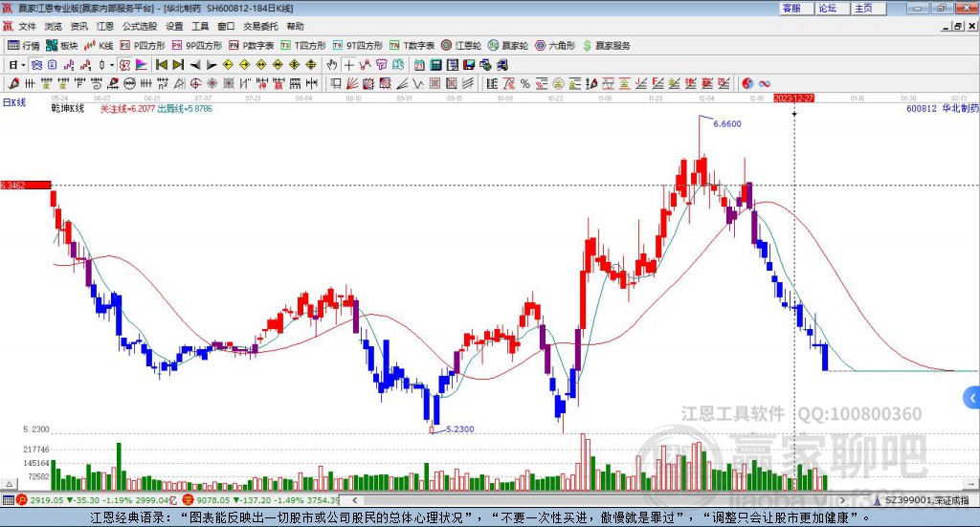Viewport: 980px width, 527px height.
Task: Step chart right with black triangle
Action: tap(212, 64)
